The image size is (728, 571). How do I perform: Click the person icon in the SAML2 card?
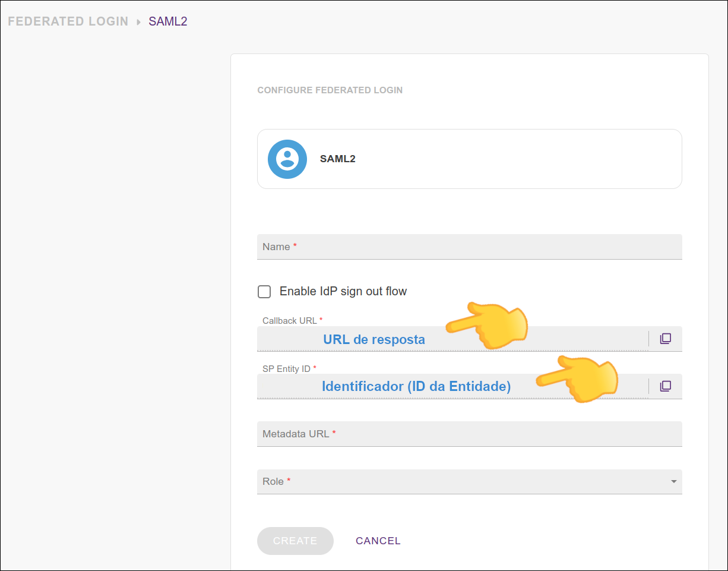coord(287,159)
